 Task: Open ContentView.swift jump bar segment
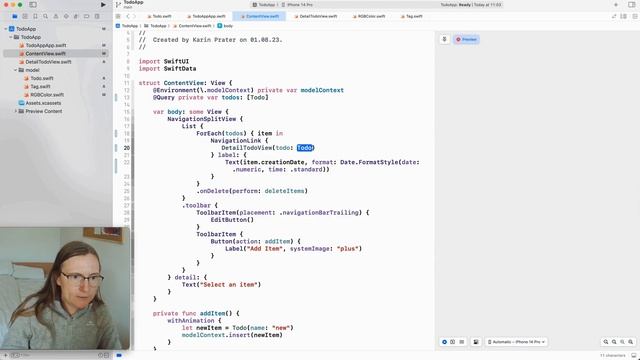click(192, 26)
